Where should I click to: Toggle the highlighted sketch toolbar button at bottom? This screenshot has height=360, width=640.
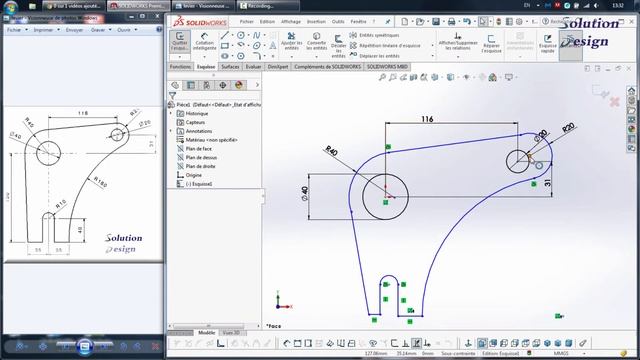point(416,343)
